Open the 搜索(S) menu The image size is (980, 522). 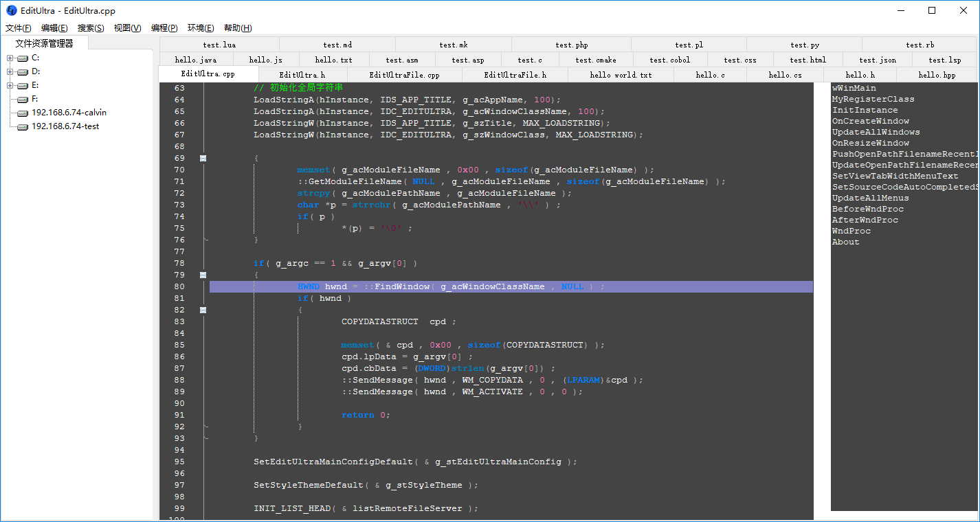click(x=91, y=28)
